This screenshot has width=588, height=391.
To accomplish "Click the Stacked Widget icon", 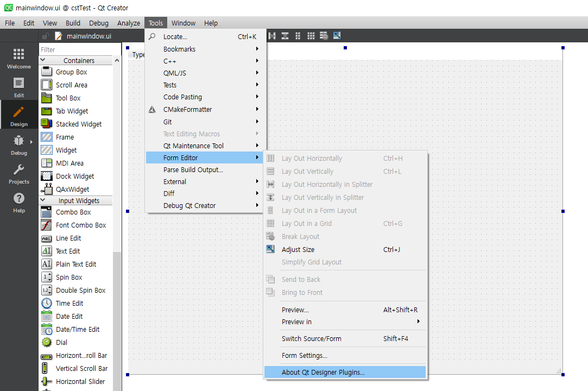I will click(x=47, y=124).
